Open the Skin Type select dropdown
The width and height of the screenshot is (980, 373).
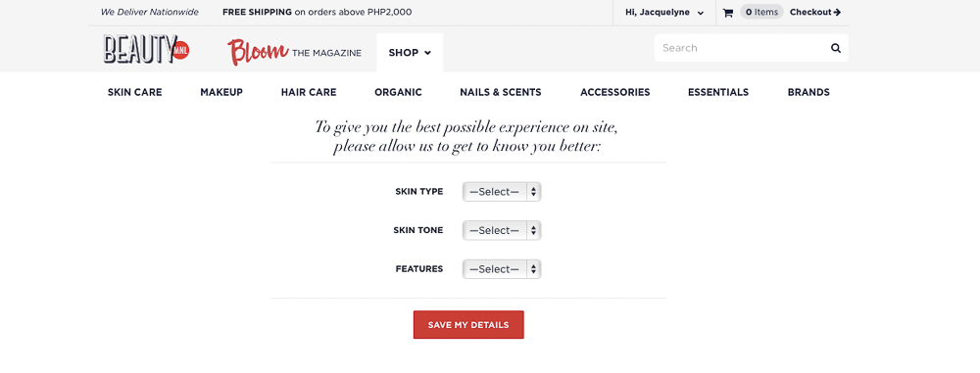pyautogui.click(x=501, y=192)
